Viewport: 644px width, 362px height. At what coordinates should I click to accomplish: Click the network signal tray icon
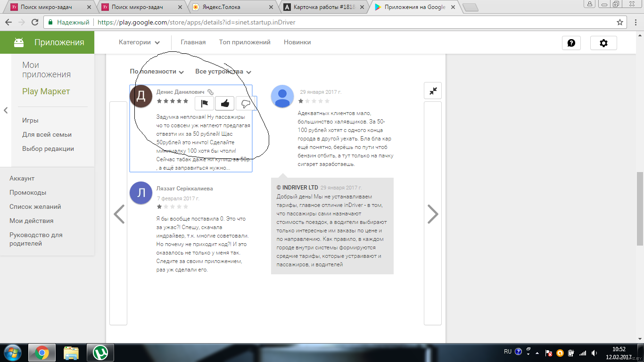click(x=583, y=353)
